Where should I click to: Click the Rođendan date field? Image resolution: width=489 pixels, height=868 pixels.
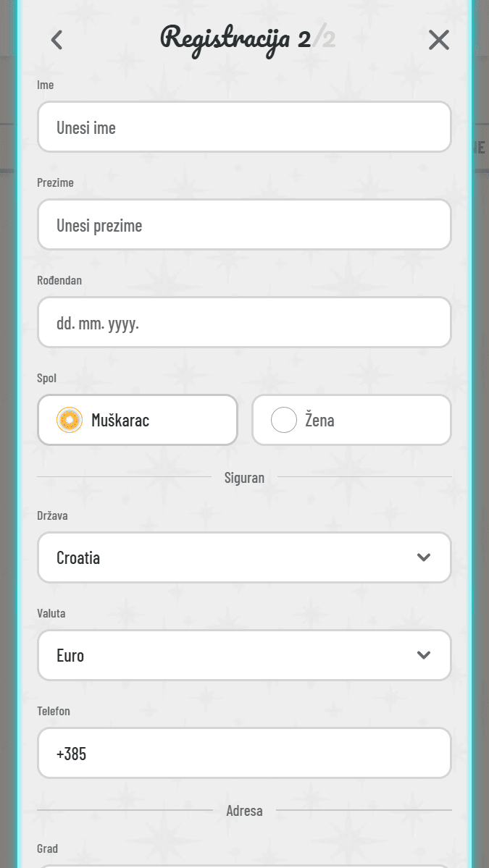(x=244, y=323)
